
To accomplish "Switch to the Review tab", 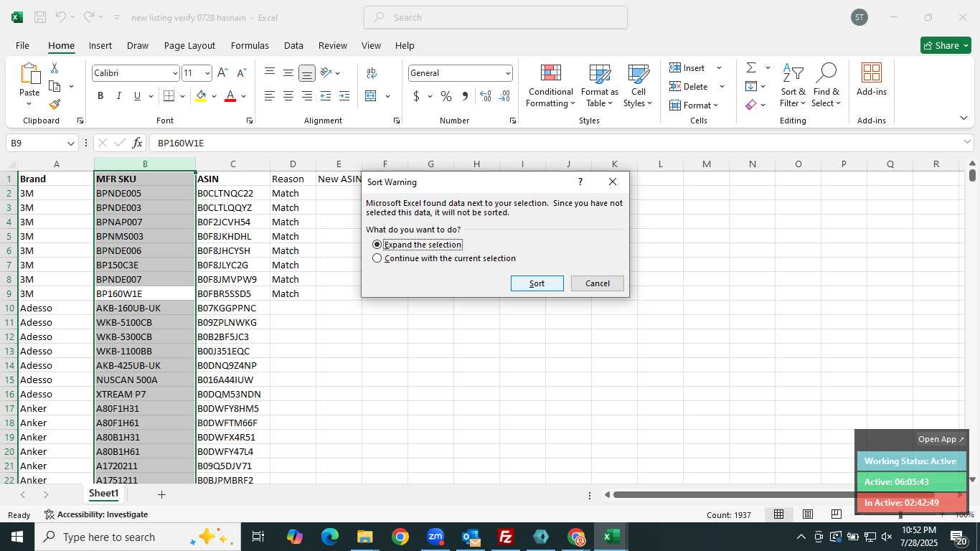I will [x=332, y=45].
